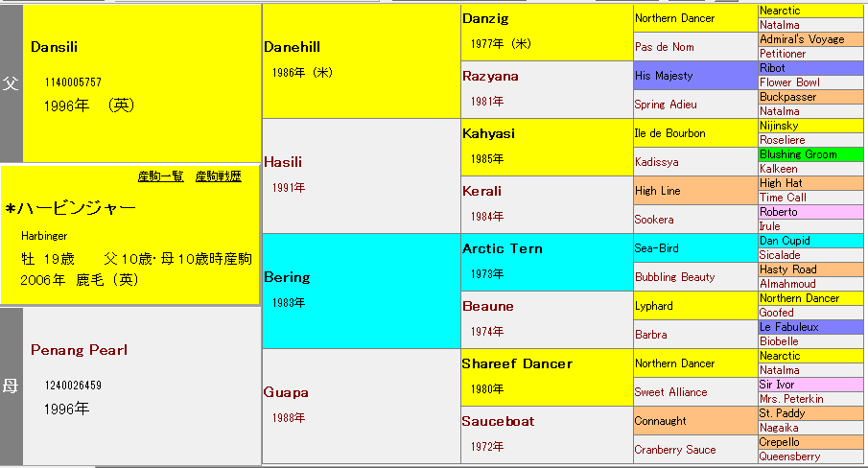
Task: Open Sauceboat entry
Action: [498, 421]
